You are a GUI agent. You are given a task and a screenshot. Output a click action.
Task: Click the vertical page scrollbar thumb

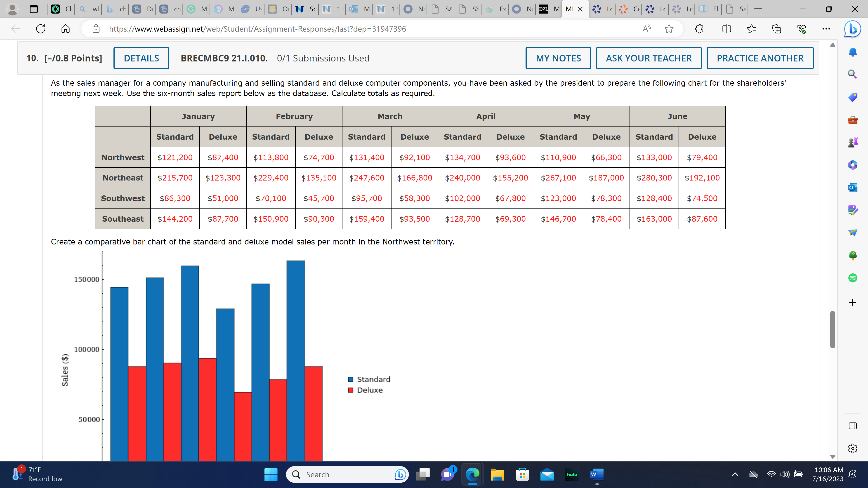pos(832,329)
